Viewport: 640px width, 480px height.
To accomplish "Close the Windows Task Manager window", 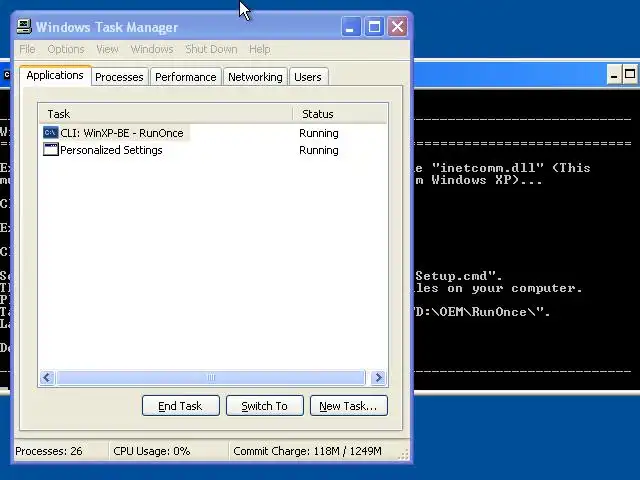I will (397, 27).
